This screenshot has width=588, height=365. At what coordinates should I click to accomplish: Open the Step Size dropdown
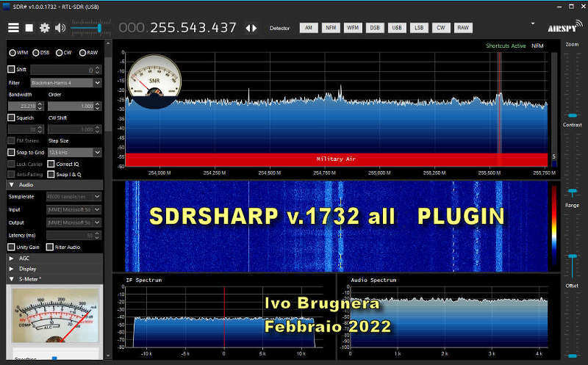75,152
